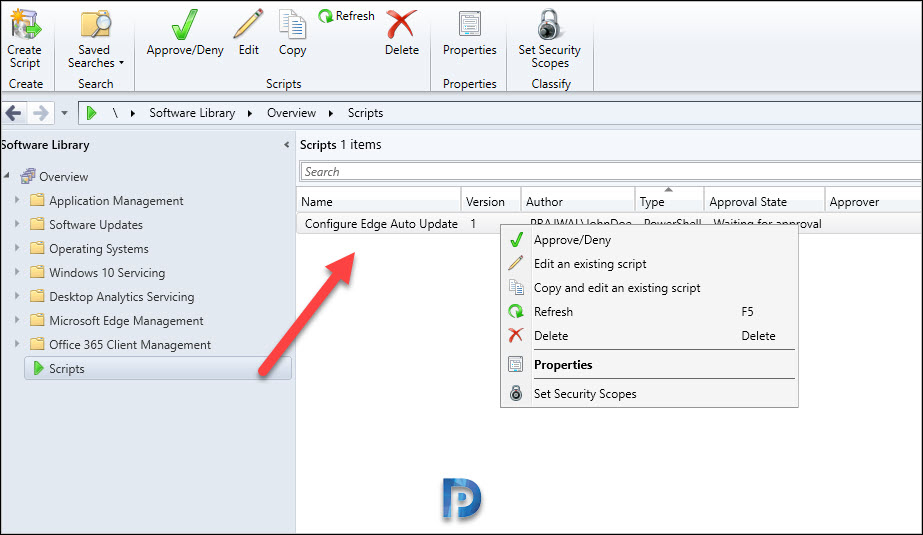
Task: Choose Edit an existing script menu item
Action: [x=649, y=264]
